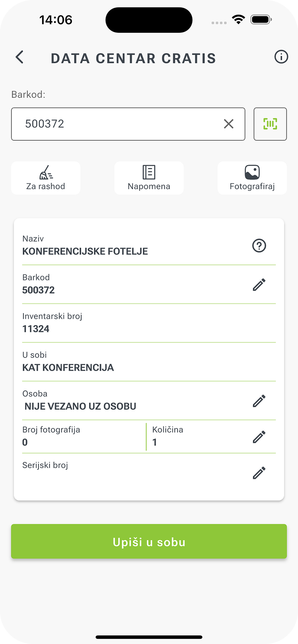Tap the broom icon above Za rashod
Screen dimensions: 298x644
[45, 173]
